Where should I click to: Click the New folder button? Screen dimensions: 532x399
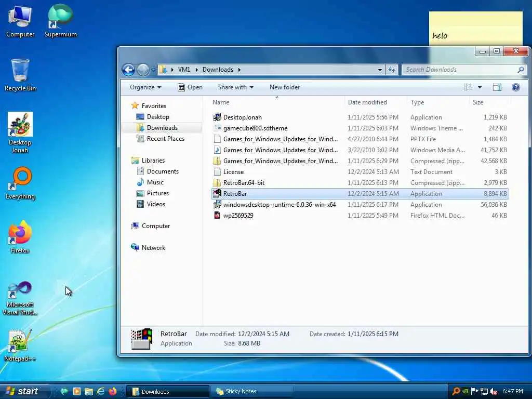click(285, 87)
